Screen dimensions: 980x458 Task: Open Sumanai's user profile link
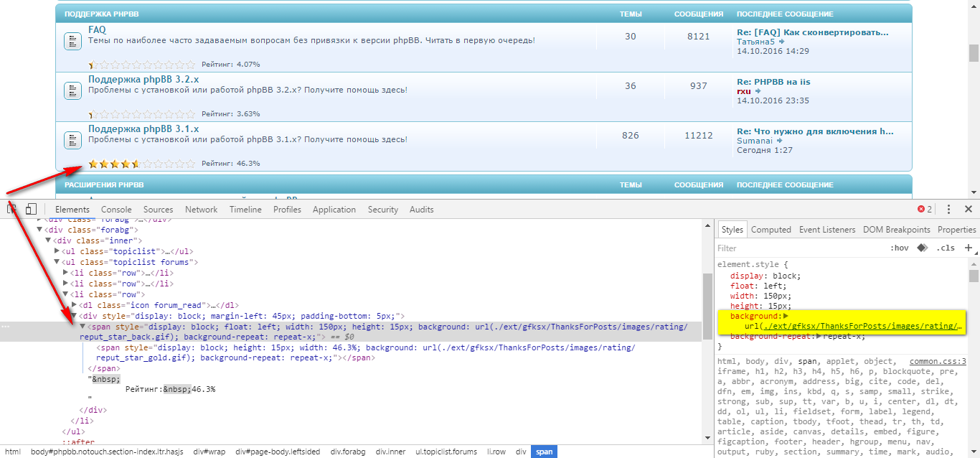[755, 141]
